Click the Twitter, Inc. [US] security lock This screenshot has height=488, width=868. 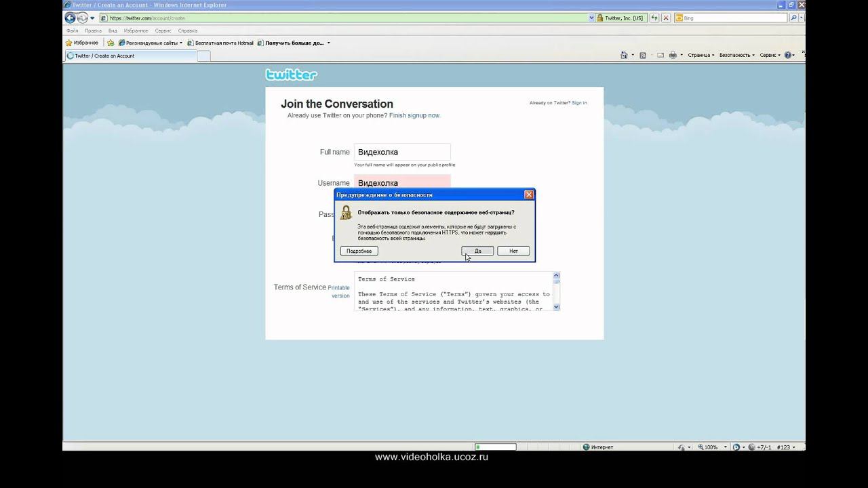[620, 18]
